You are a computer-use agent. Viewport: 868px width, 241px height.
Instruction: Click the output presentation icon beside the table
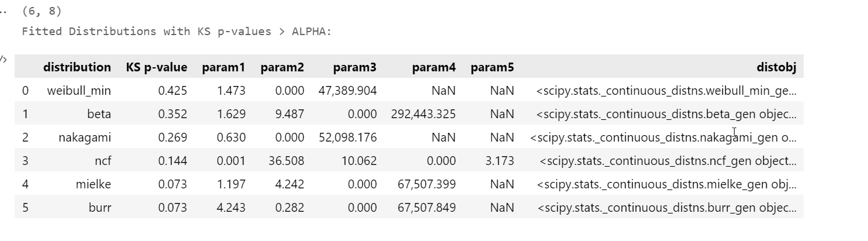tap(2, 59)
